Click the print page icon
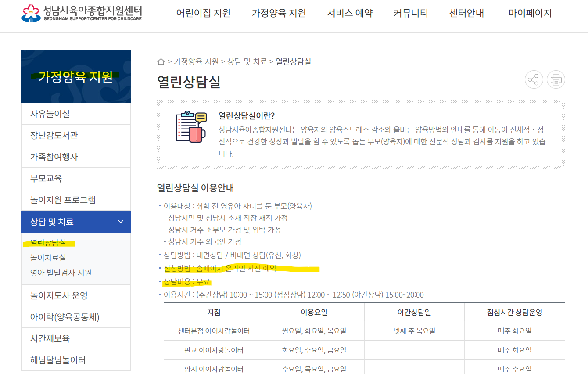Image resolution: width=588 pixels, height=374 pixels. [556, 79]
